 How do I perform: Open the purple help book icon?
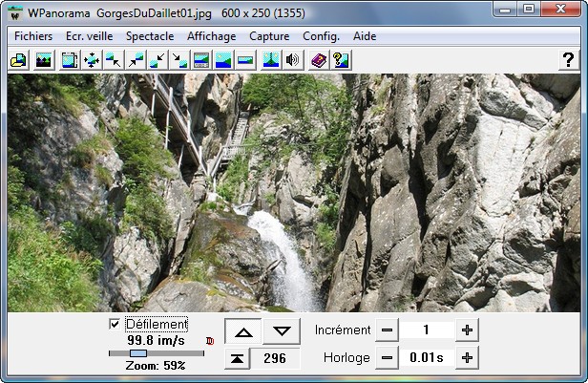319,60
